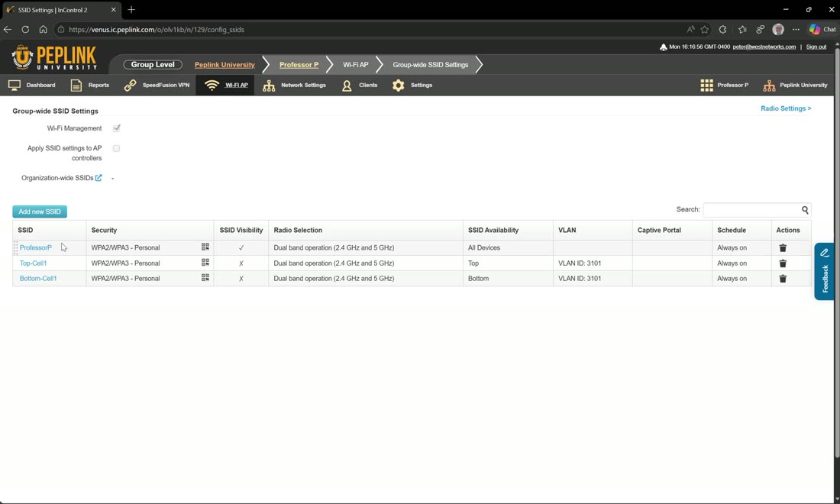Focus the SSID search input field

[x=751, y=210]
